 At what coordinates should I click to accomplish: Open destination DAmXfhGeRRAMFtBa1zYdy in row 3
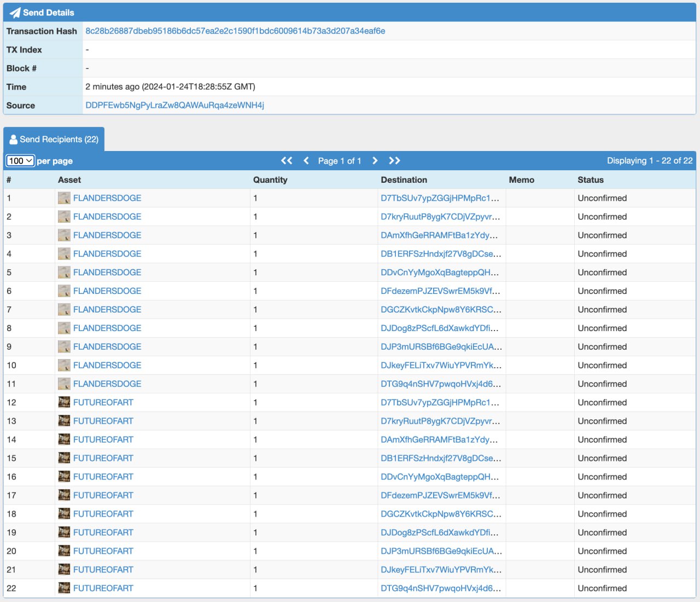[440, 235]
